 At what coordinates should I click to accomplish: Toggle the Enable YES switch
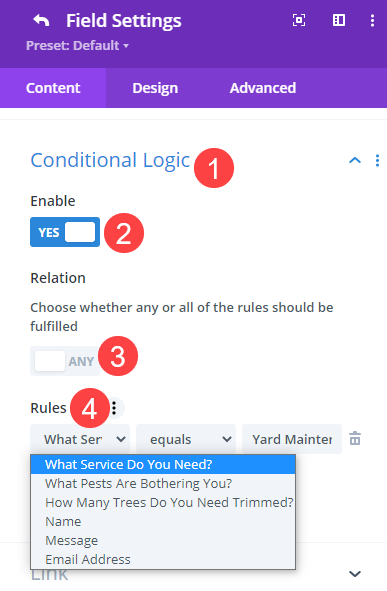pyautogui.click(x=65, y=232)
